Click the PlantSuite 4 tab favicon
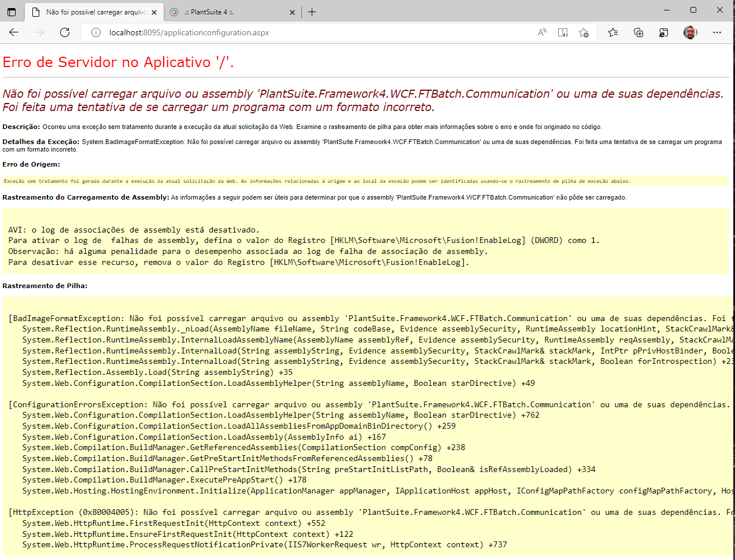 [174, 12]
